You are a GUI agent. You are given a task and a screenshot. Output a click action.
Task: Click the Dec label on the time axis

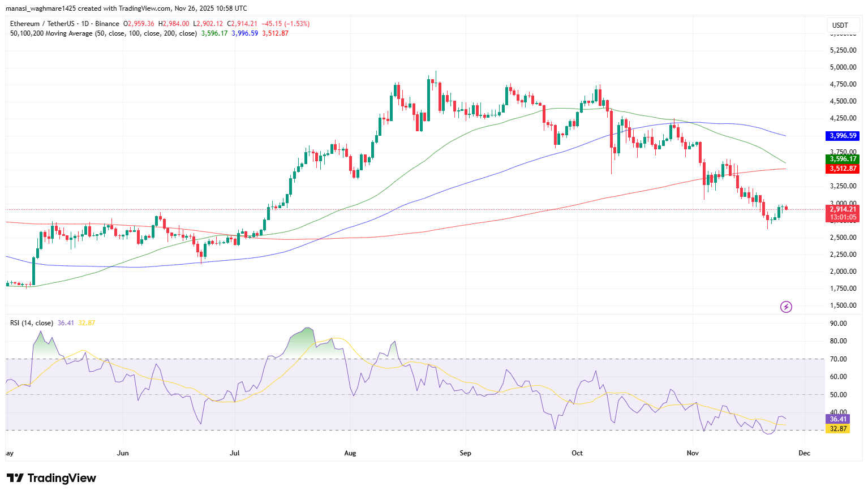[804, 453]
